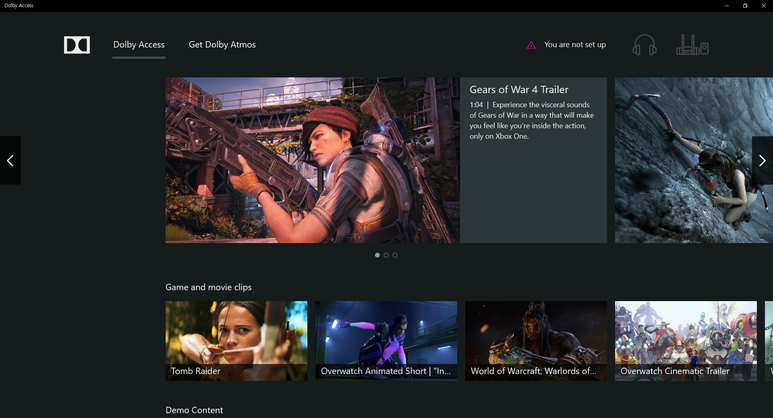Viewport: 773px width, 418px height.
Task: Switch to the Dolby Access tab
Action: pyautogui.click(x=139, y=44)
